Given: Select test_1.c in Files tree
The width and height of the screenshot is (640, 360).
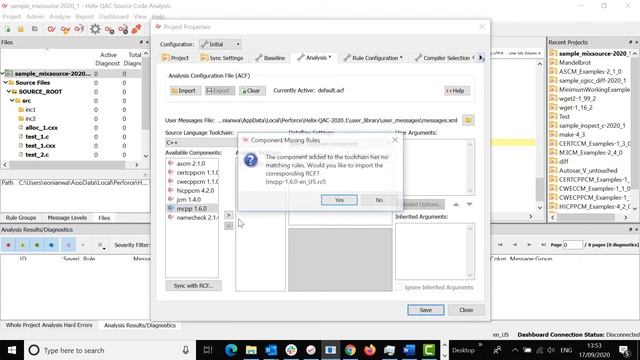Looking at the screenshot, I should (37, 136).
